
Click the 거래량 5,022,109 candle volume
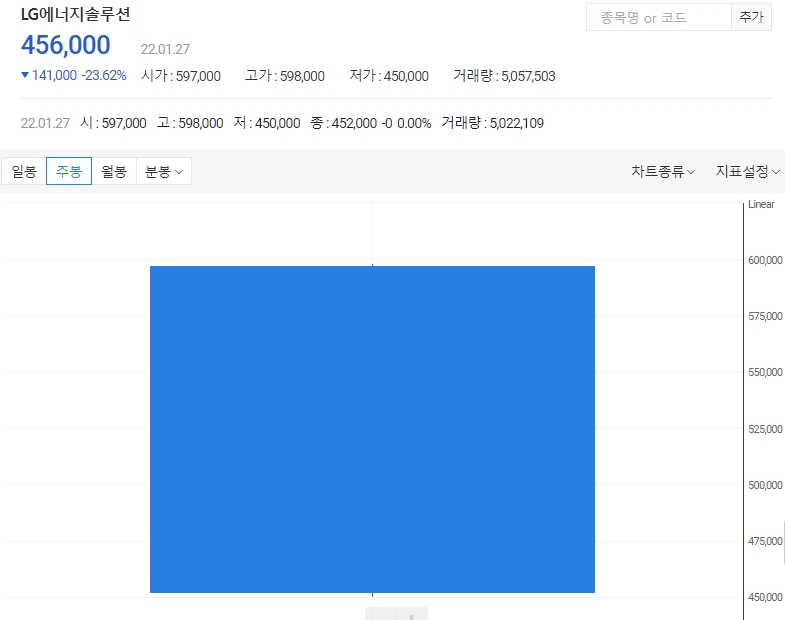pyautogui.click(x=492, y=123)
